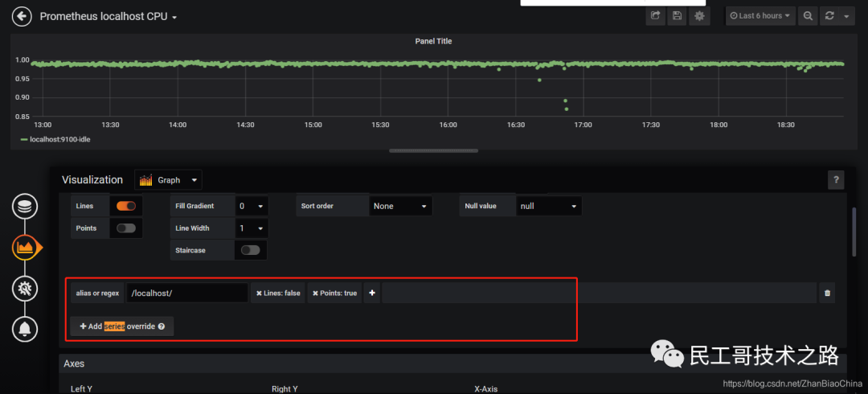This screenshot has height=394, width=868.
Task: Click the Axes section header
Action: 452,363
